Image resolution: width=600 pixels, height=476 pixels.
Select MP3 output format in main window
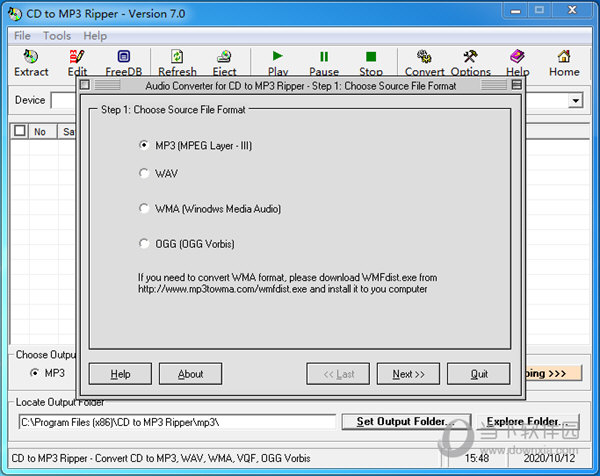[47, 373]
